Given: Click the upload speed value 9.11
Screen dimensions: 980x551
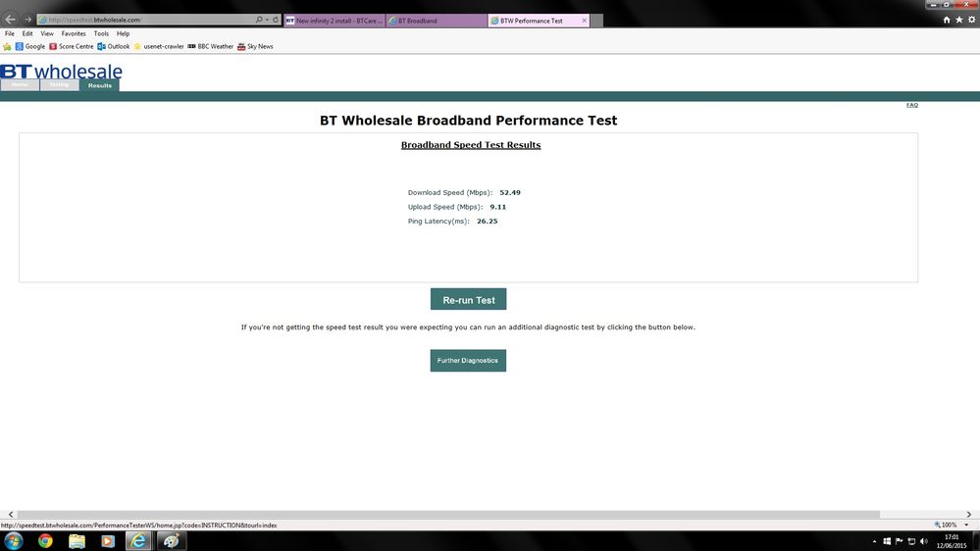Looking at the screenshot, I should (x=498, y=207).
